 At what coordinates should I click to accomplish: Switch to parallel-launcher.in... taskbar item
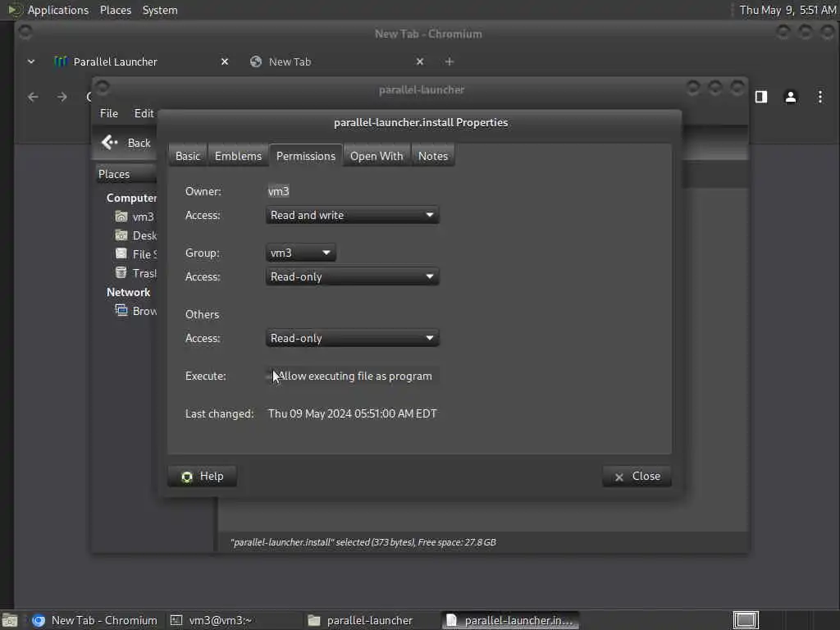[510, 620]
